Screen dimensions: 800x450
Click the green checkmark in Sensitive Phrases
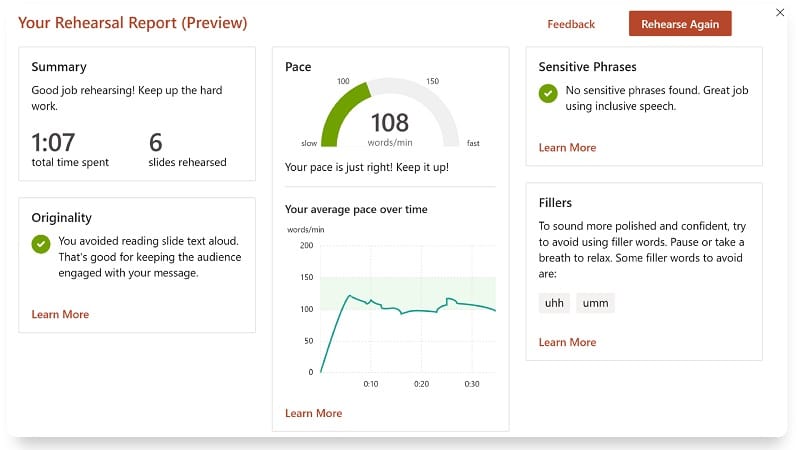(548, 93)
